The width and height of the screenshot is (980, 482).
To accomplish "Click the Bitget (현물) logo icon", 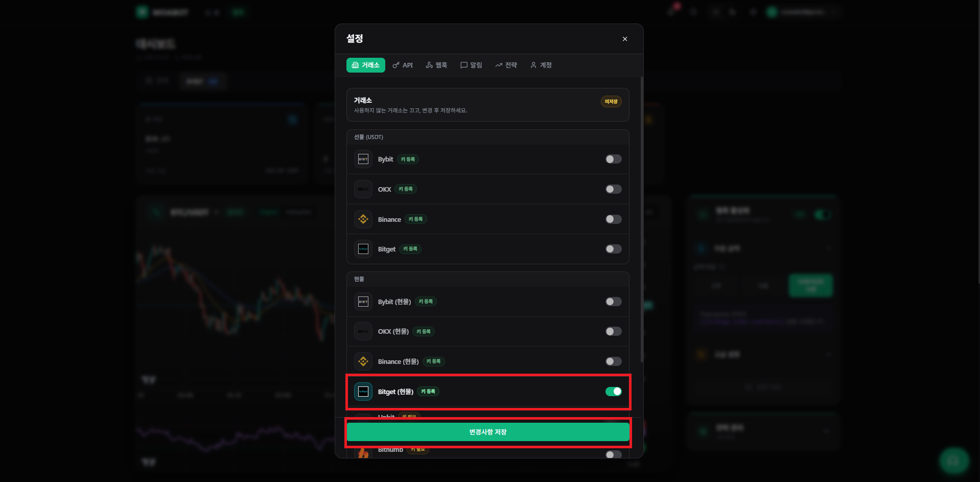I will 363,392.
